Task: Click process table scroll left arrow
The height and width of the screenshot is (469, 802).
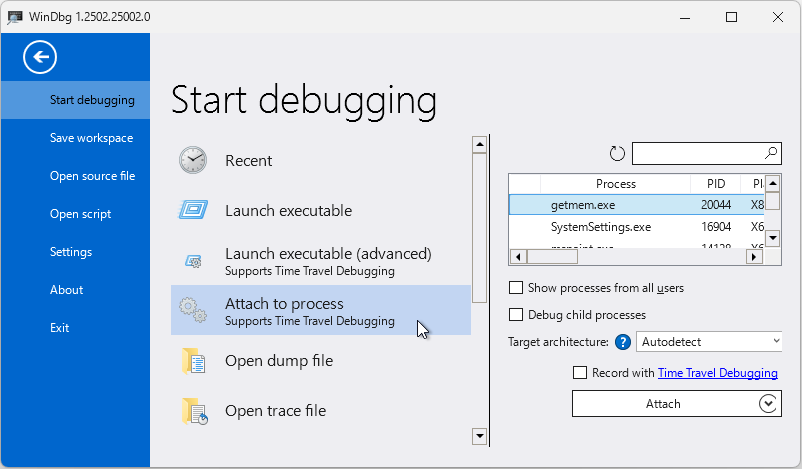Action: coord(518,257)
